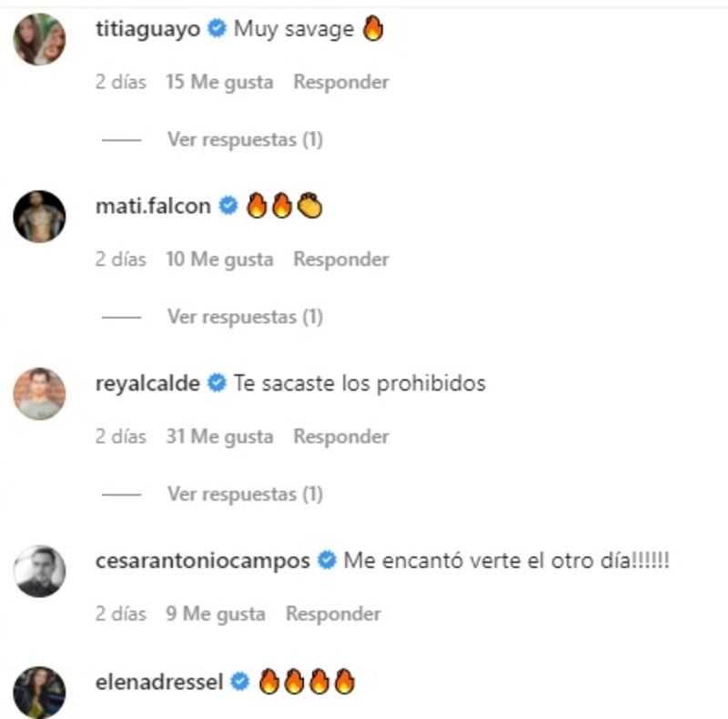Open titiaguayo's profile picture
Screen dimensions: 728x719
click(x=39, y=39)
